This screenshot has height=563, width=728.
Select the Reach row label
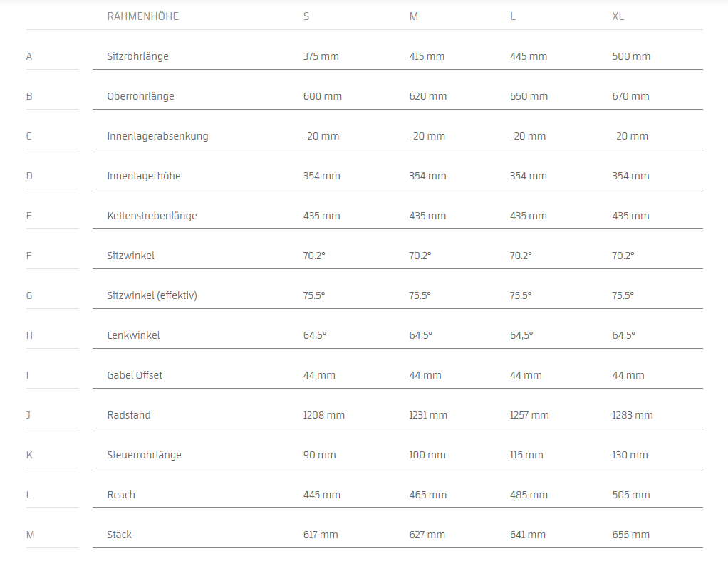[x=121, y=495]
